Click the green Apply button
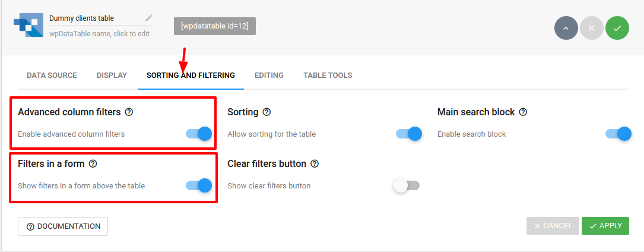 click(605, 226)
